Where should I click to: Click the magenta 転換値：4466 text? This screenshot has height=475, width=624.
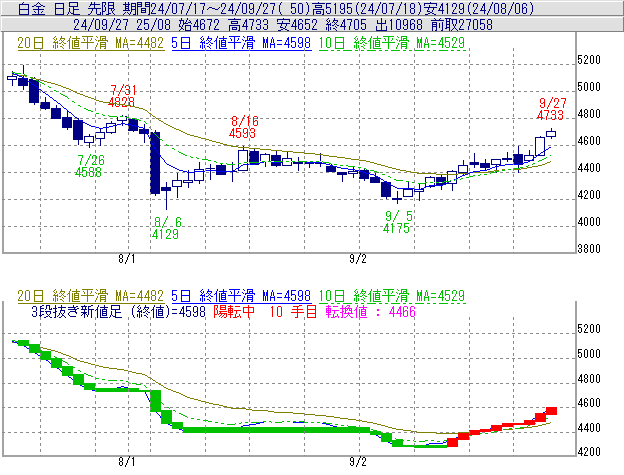[x=370, y=311]
